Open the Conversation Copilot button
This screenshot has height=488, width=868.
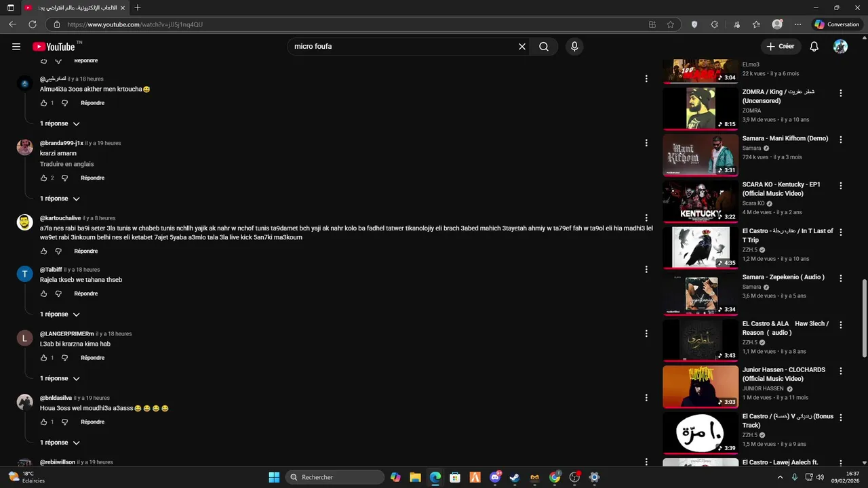click(x=837, y=24)
